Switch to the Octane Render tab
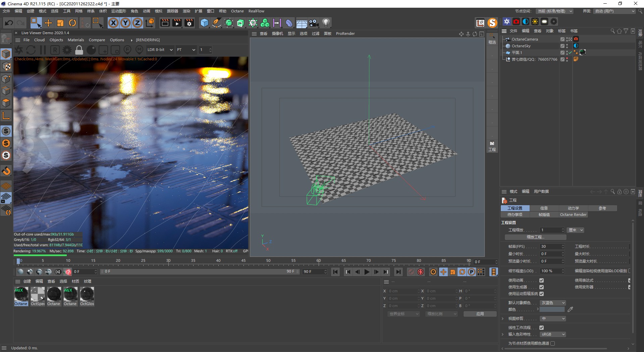This screenshot has height=352, width=644. pyautogui.click(x=573, y=215)
